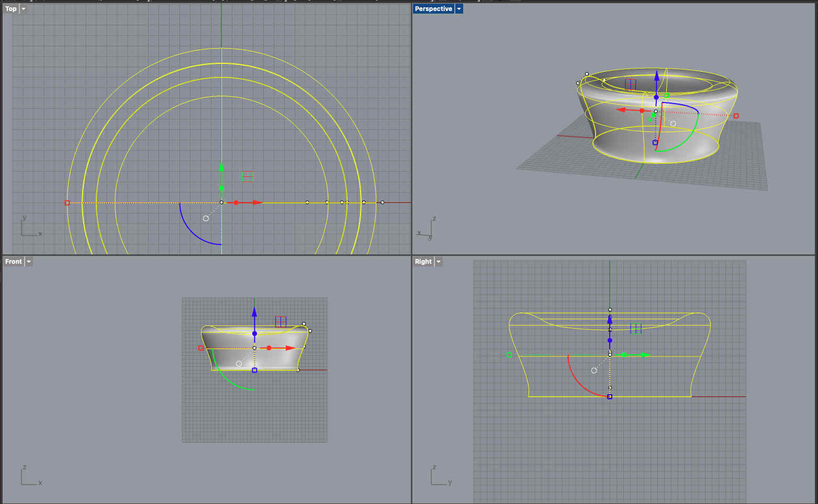Select planar move handle in Front viewport
This screenshot has width=818, height=504.
281,321
